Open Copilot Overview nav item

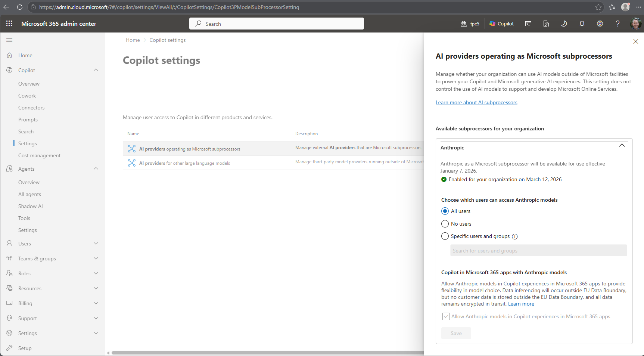pos(29,84)
